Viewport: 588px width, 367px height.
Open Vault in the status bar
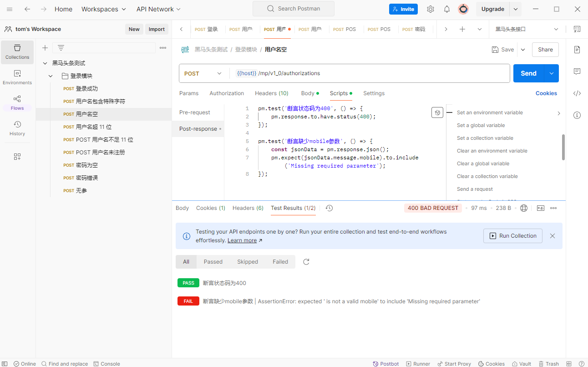pyautogui.click(x=522, y=364)
